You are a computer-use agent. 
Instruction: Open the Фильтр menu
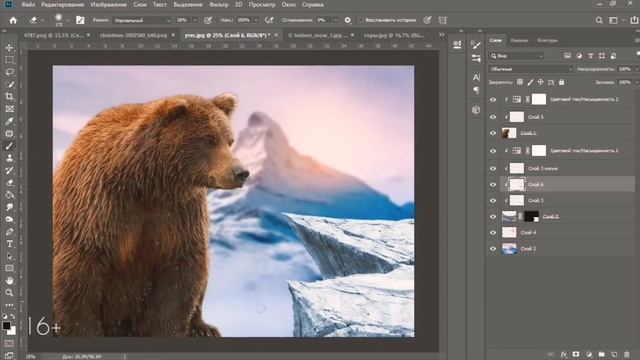coord(219,5)
